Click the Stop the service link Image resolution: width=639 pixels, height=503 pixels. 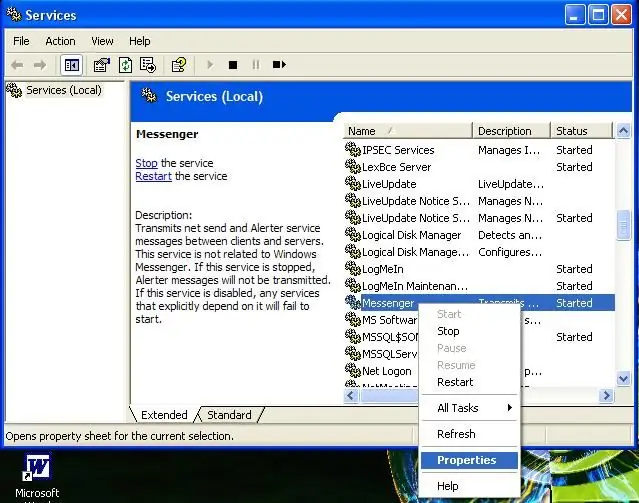click(x=146, y=163)
